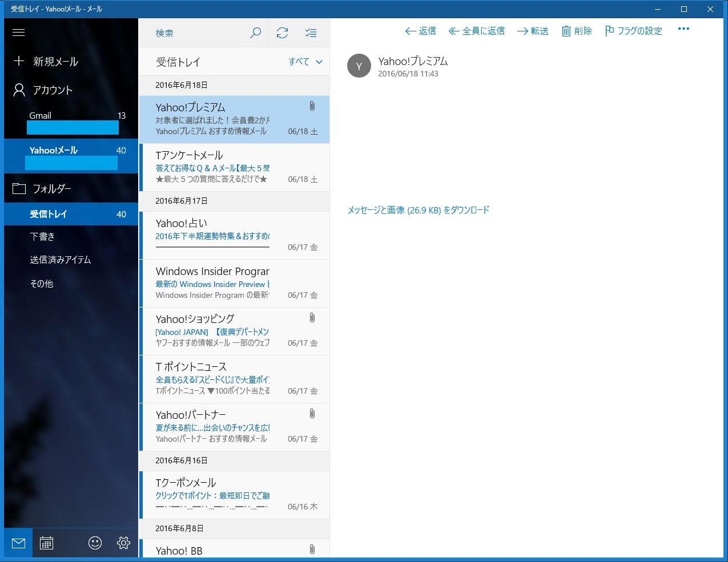Reply to all with 全員に返信
Image resolution: width=728 pixels, height=562 pixels.
click(x=477, y=31)
